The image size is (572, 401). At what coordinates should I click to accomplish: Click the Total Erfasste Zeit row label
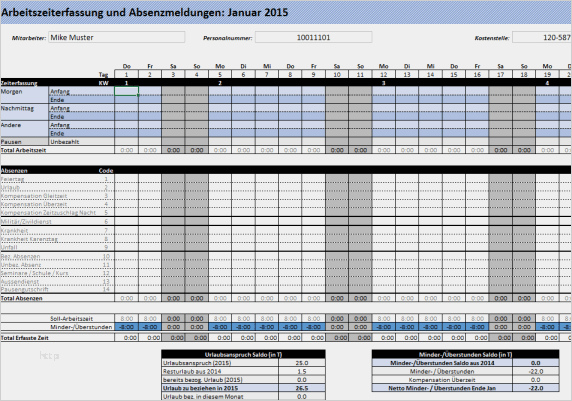[24, 338]
